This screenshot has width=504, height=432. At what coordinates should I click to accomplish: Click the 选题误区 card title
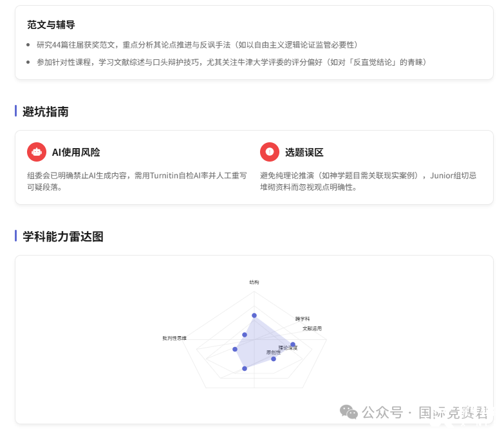click(304, 153)
